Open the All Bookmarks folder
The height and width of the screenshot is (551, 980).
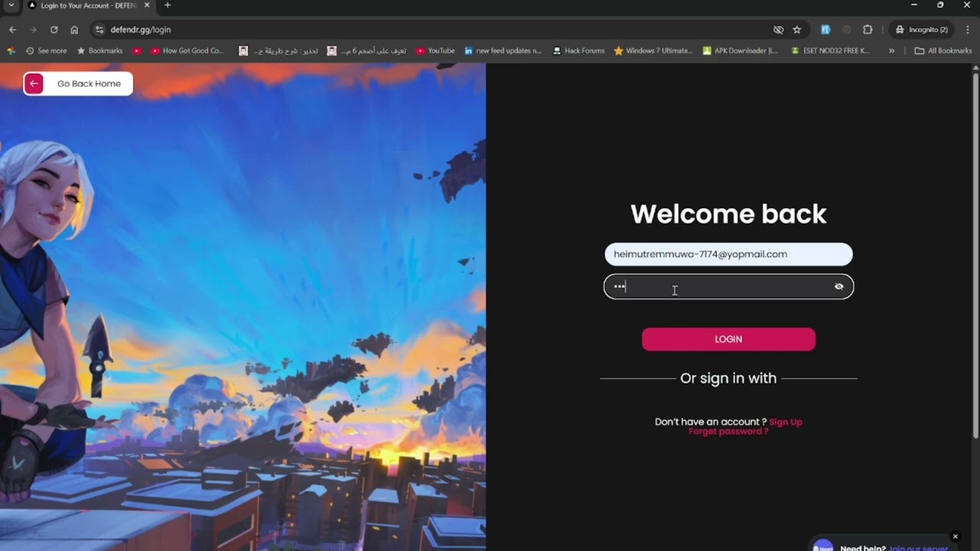[x=943, y=51]
